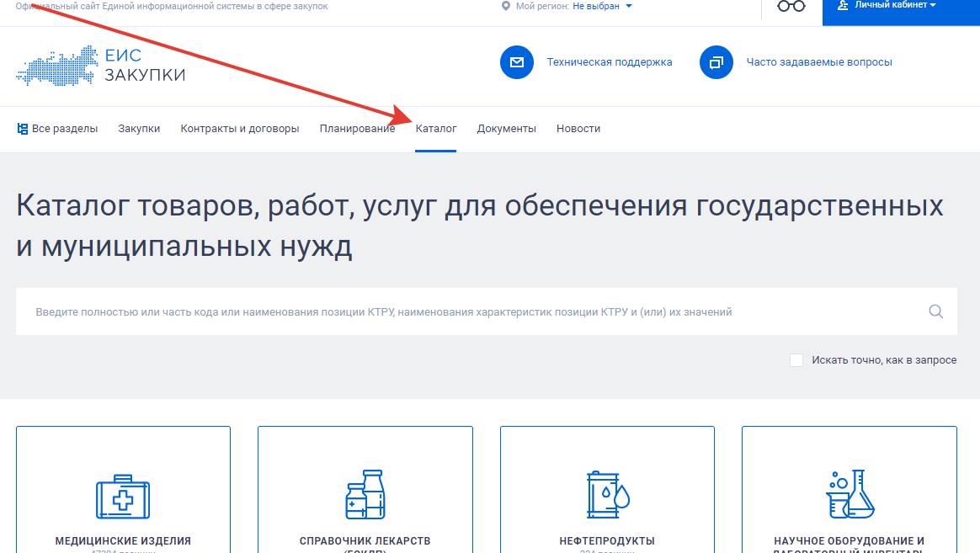Open the Справочник лекарств medication bottles icon
This screenshot has width=980, height=553.
click(365, 496)
